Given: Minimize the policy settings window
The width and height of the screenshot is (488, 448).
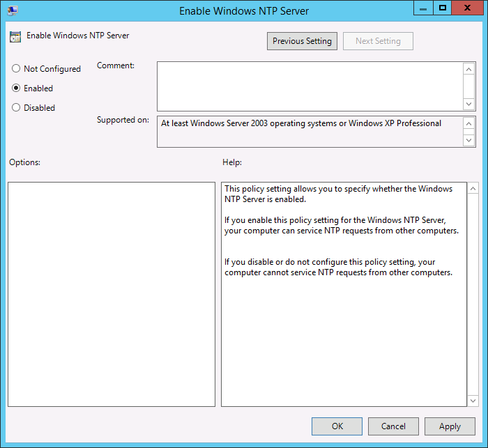Looking at the screenshot, I should (x=423, y=8).
